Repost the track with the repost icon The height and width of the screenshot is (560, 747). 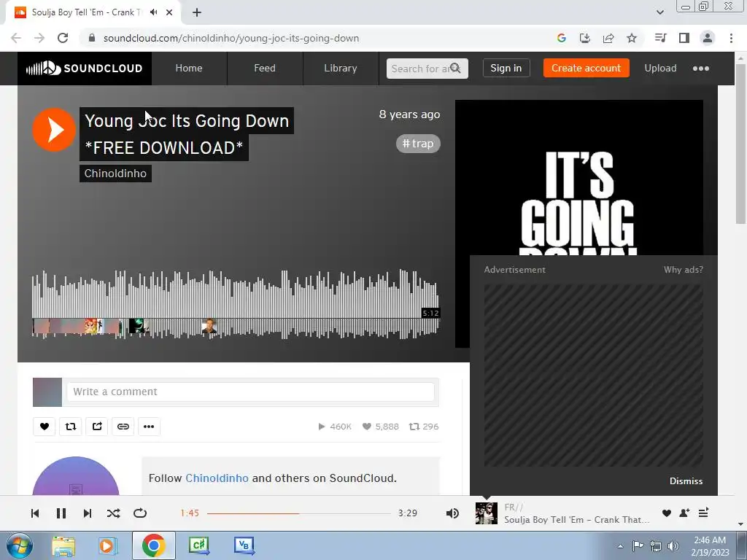click(71, 427)
